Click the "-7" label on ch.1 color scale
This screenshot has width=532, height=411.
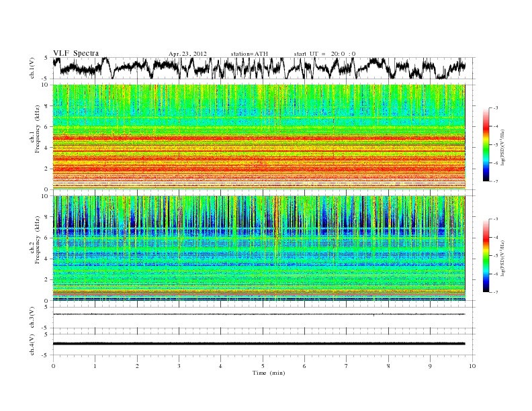pos(495,181)
